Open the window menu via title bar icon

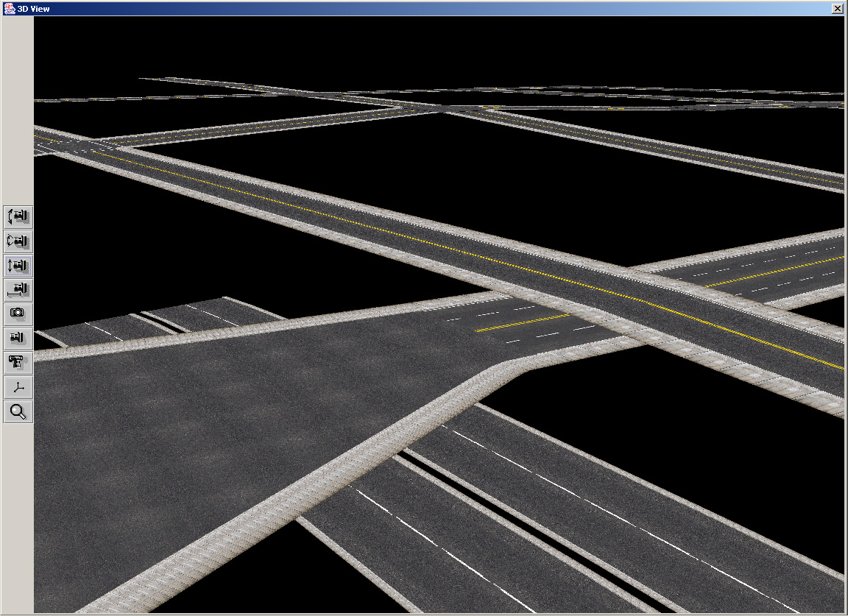click(x=9, y=8)
